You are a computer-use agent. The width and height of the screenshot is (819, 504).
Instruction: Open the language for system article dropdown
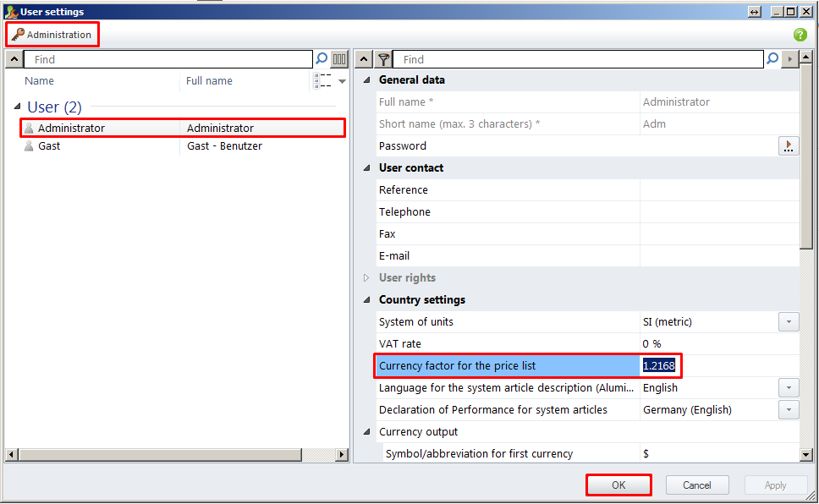(x=788, y=388)
